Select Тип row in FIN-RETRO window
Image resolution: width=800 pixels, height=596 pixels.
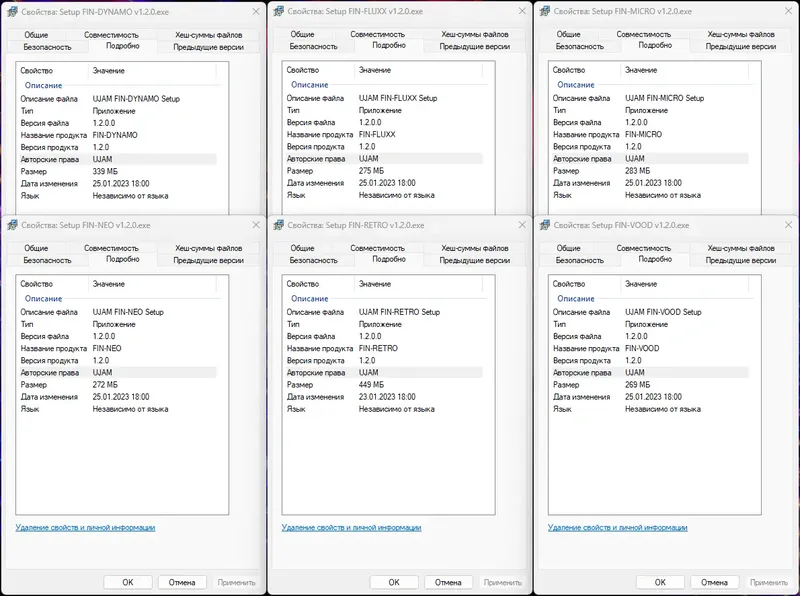(384, 324)
